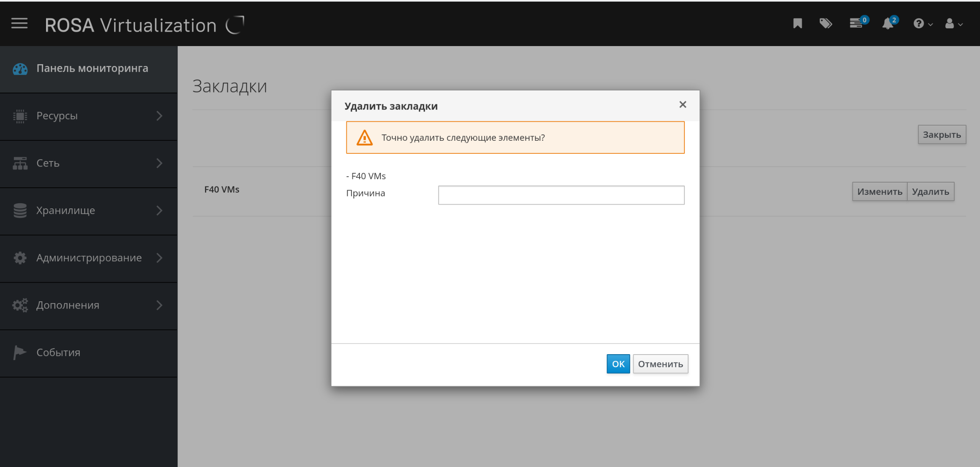This screenshot has width=980, height=467.
Task: Close the Удалить закладки dialog
Action: (682, 105)
